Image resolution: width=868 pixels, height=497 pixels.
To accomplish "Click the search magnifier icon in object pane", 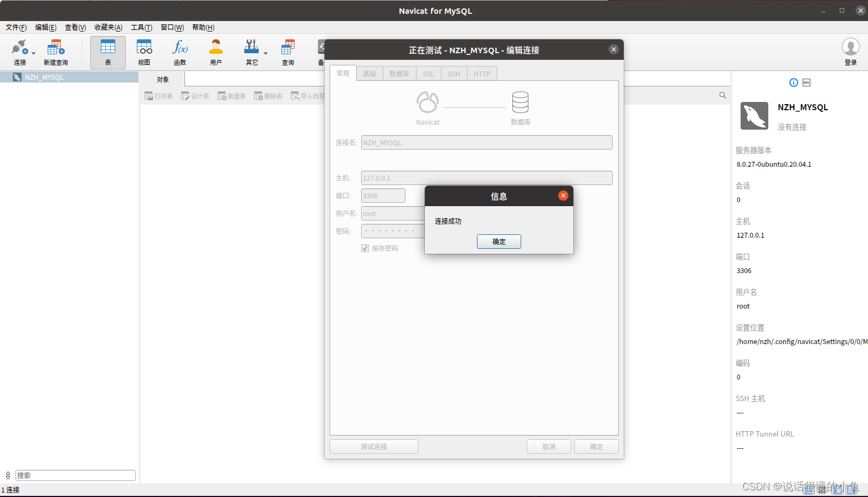I will click(722, 95).
